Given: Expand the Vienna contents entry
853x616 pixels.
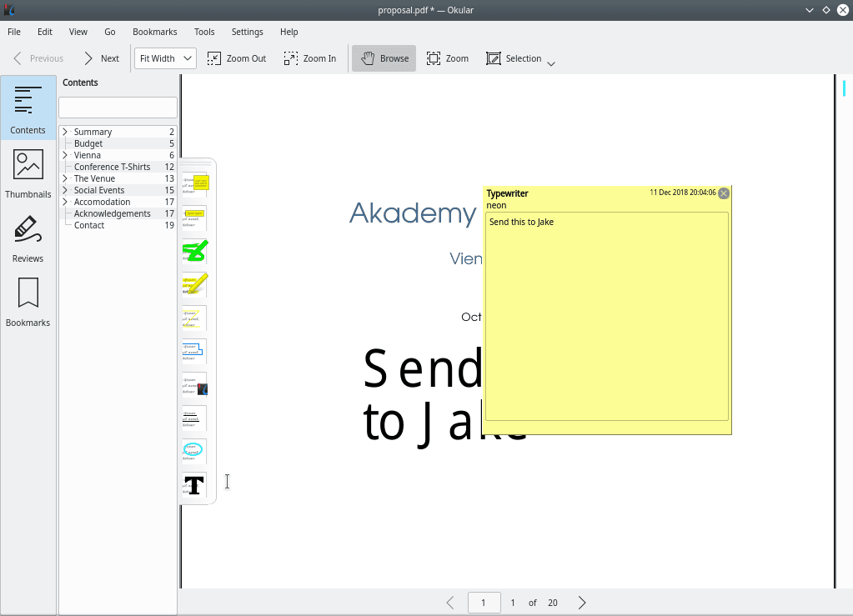Looking at the screenshot, I should 65,154.
